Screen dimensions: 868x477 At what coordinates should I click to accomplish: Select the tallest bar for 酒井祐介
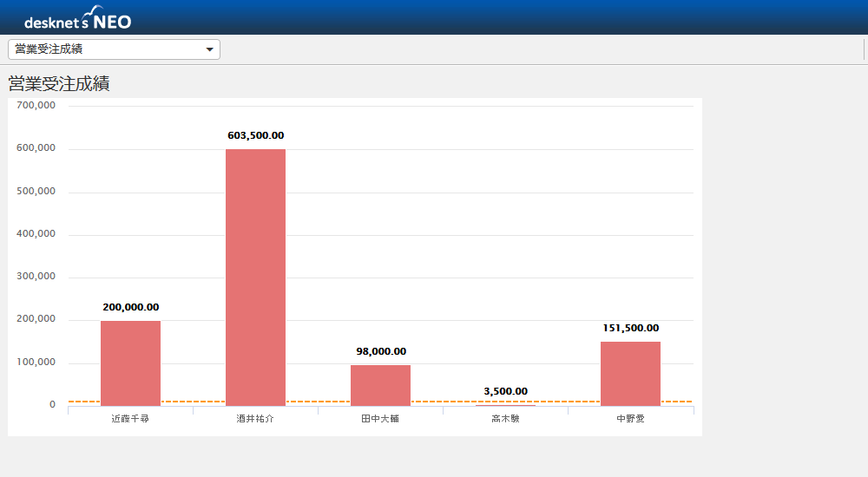coord(255,278)
